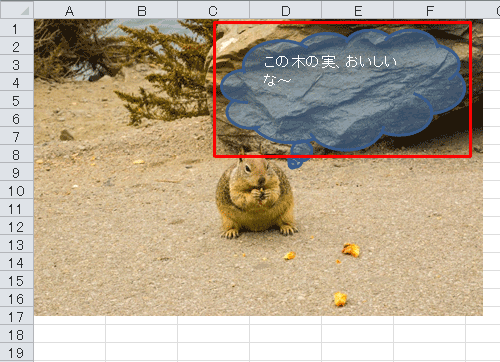Select row 19 header
This screenshot has height=362, width=500.
click(17, 352)
